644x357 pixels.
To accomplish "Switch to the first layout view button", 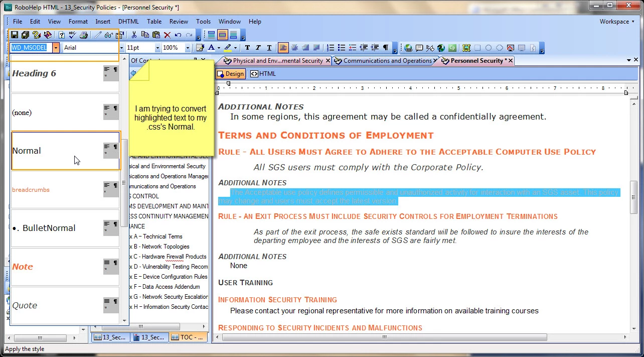I will point(211,35).
